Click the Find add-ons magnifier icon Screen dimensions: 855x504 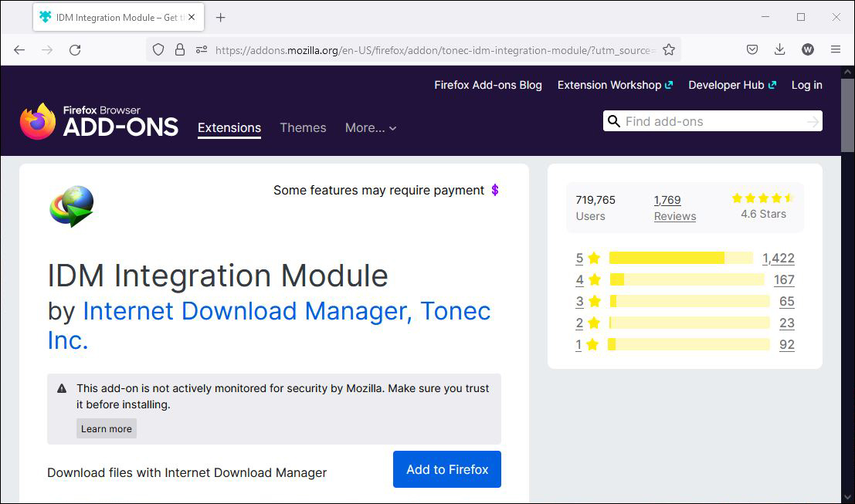(x=613, y=121)
